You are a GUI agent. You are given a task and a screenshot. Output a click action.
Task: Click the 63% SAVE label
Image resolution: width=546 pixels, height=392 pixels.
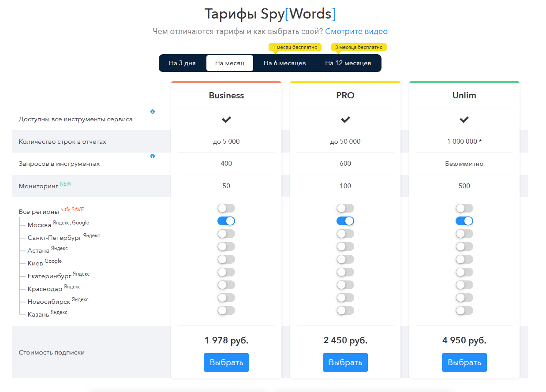click(72, 209)
